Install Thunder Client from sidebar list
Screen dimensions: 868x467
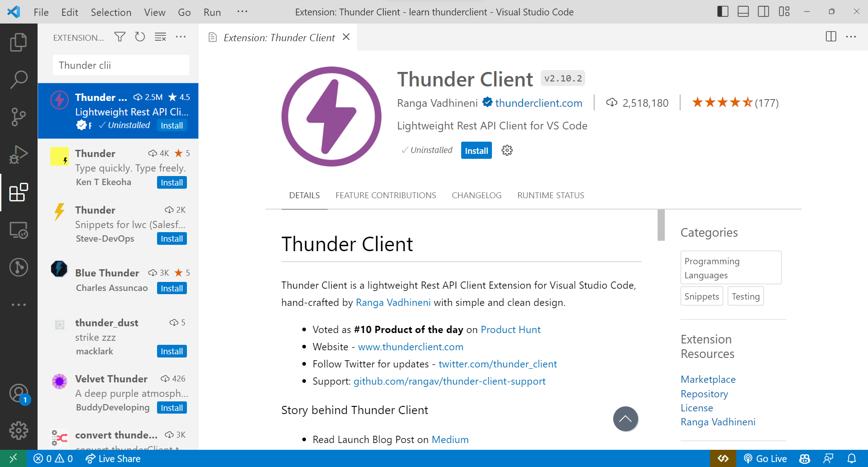[172, 125]
